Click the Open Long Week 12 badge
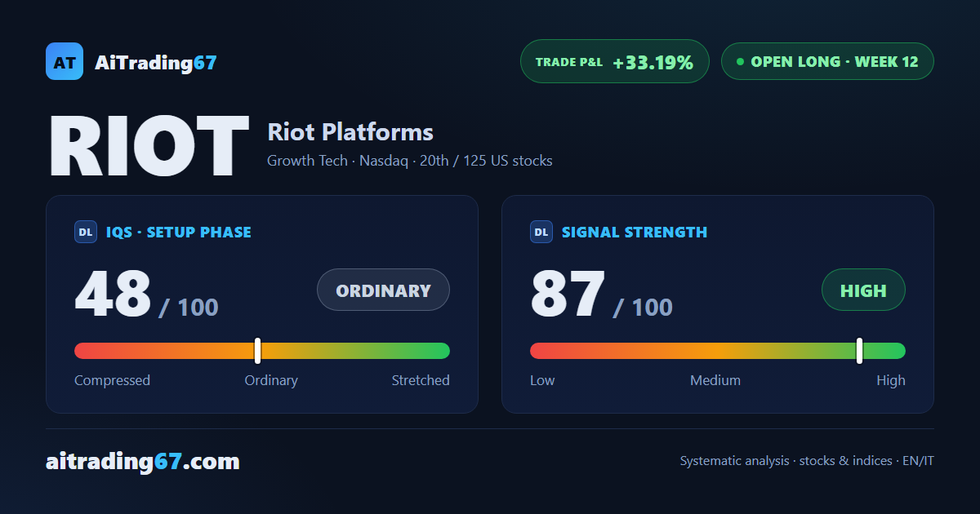The width and height of the screenshot is (980, 514). [827, 61]
